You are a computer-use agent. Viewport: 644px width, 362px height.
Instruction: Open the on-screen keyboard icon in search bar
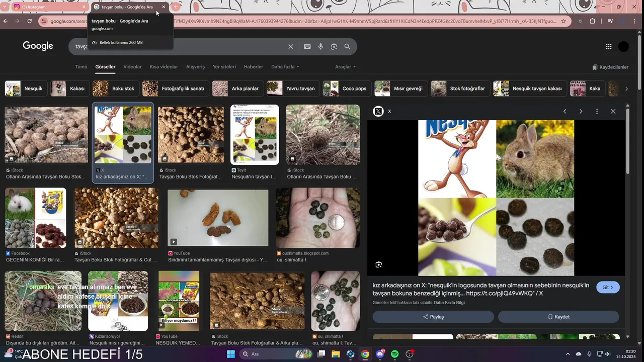pyautogui.click(x=307, y=47)
